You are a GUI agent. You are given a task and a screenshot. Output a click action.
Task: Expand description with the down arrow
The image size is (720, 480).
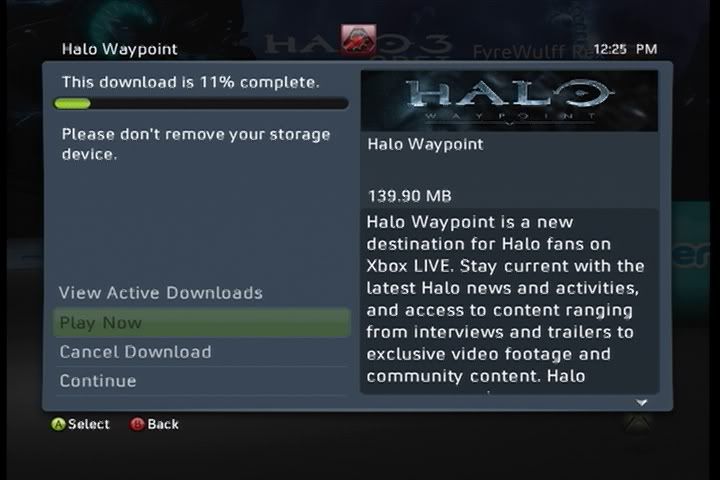pos(641,403)
